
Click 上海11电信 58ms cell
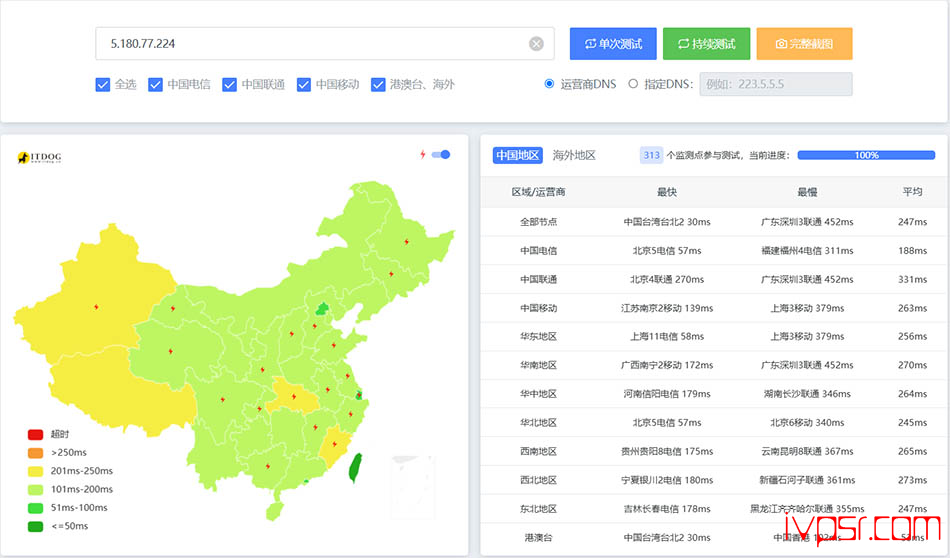click(666, 336)
